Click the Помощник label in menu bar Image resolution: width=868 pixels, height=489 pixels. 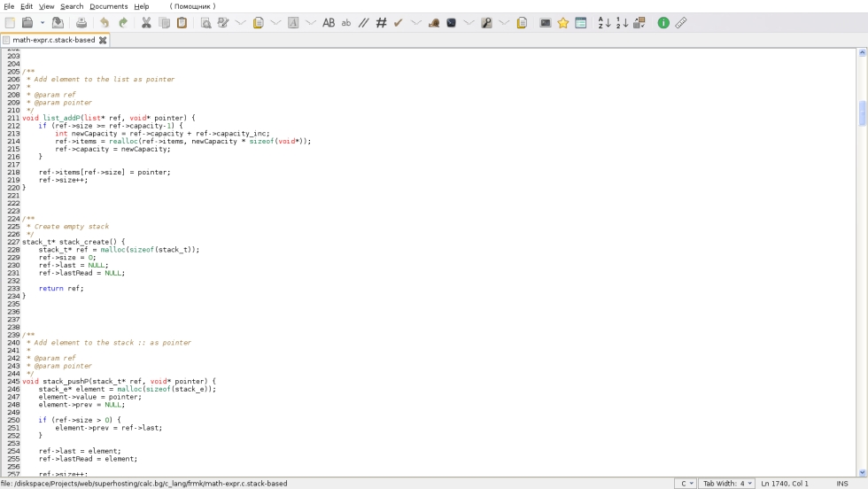coord(192,6)
